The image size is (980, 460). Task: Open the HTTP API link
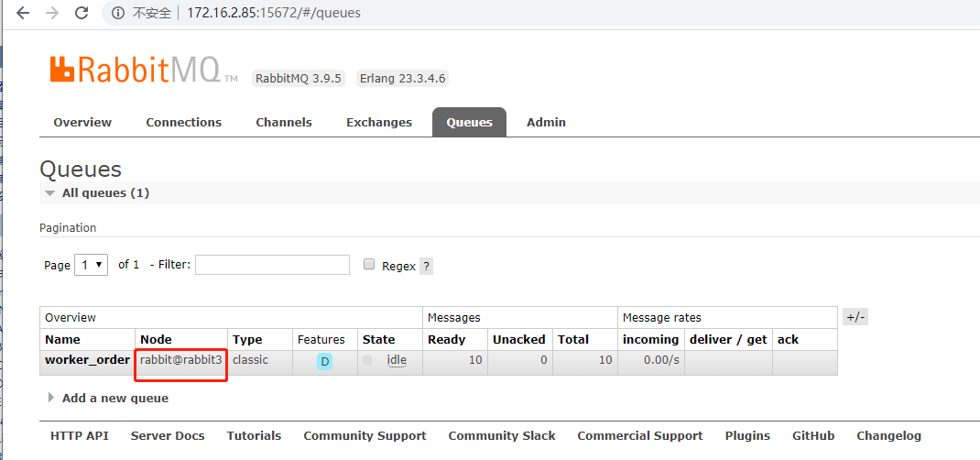coord(80,435)
